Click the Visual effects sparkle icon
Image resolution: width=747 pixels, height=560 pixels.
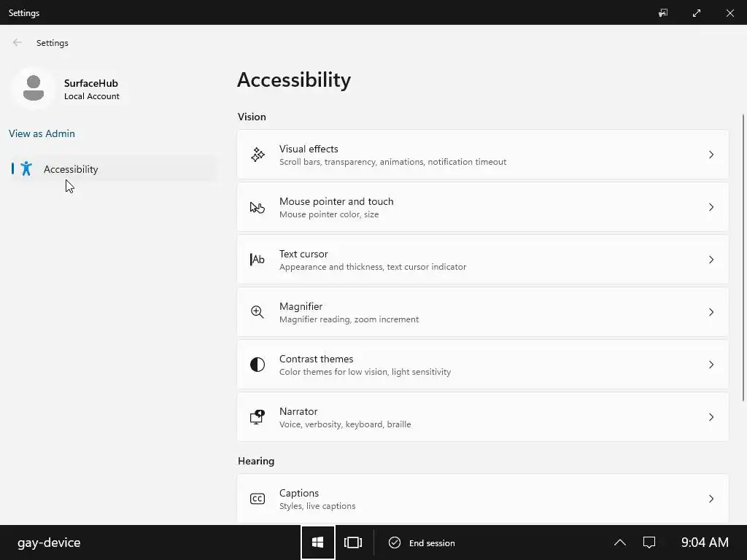(258, 155)
